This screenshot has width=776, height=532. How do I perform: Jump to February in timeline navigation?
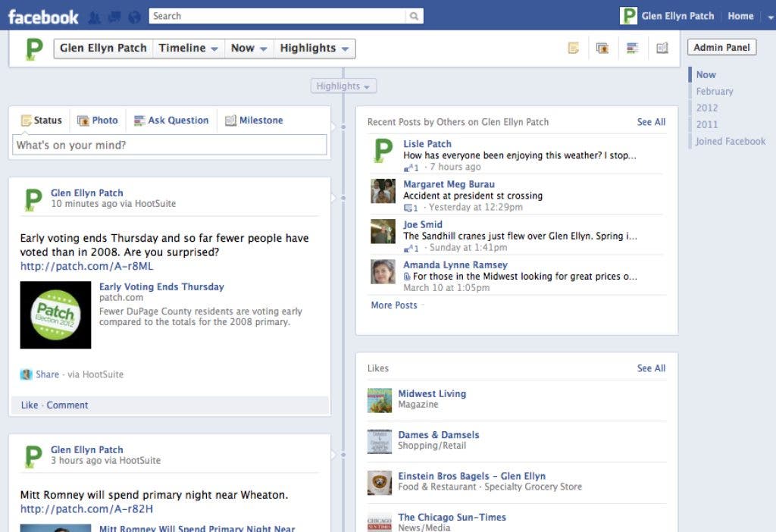[715, 92]
